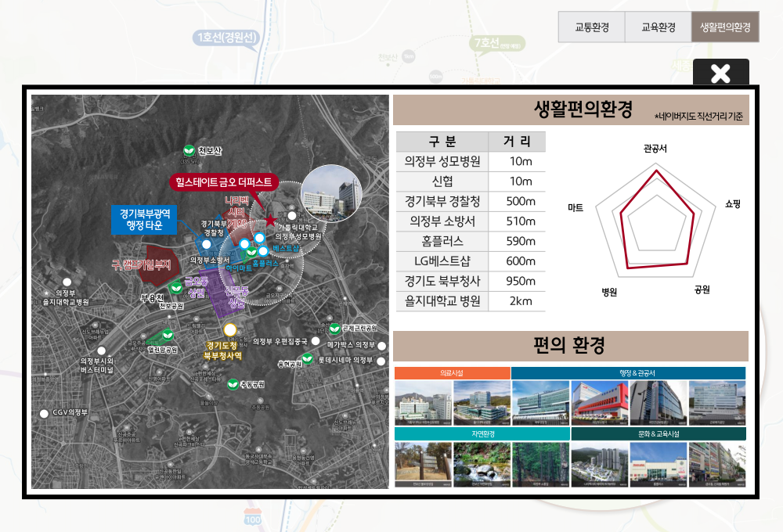Click the 을지대학교 병원 table row

click(471, 301)
